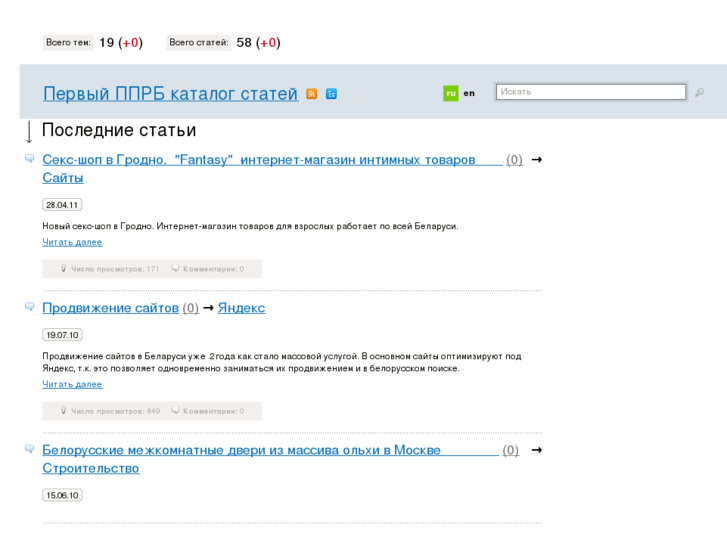Switch language to en
727x545 pixels.
469,93
